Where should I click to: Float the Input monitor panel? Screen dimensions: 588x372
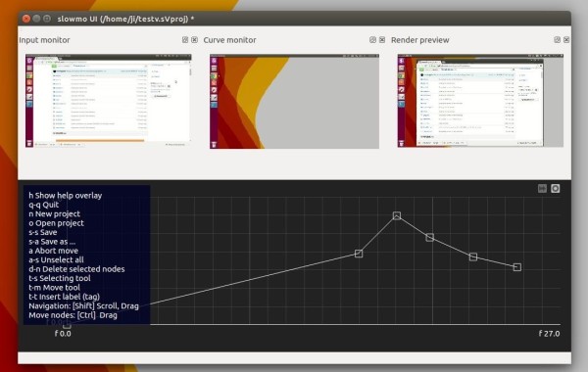185,40
